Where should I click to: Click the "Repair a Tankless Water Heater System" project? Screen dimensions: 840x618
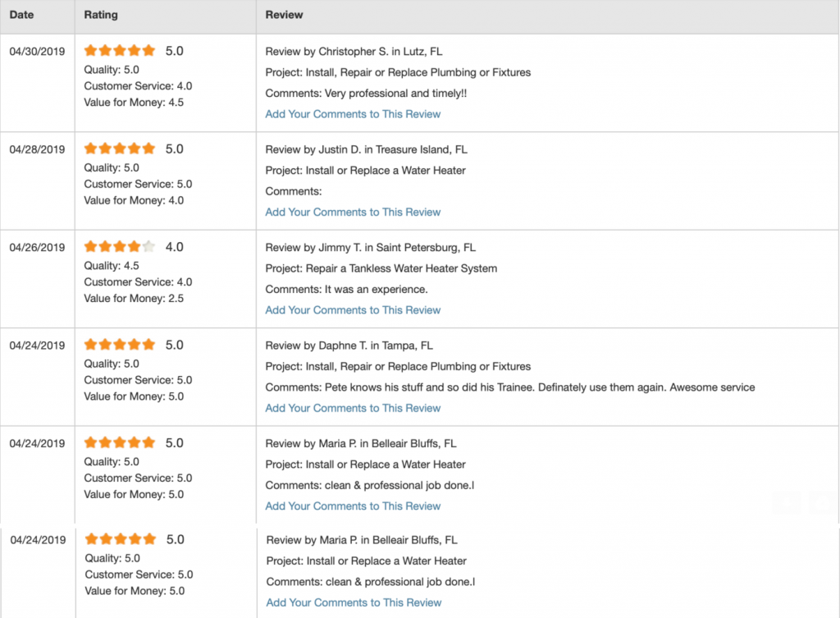tap(401, 268)
